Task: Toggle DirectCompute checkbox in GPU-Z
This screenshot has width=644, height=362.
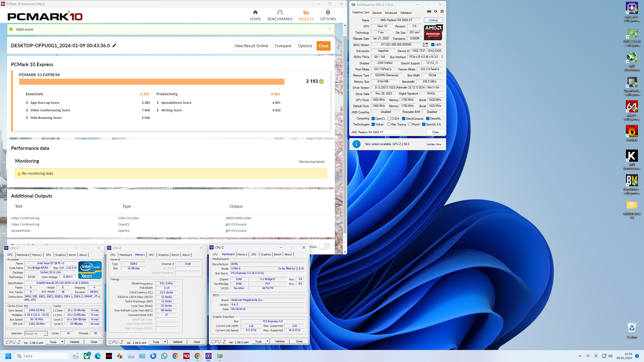Action: (404, 119)
